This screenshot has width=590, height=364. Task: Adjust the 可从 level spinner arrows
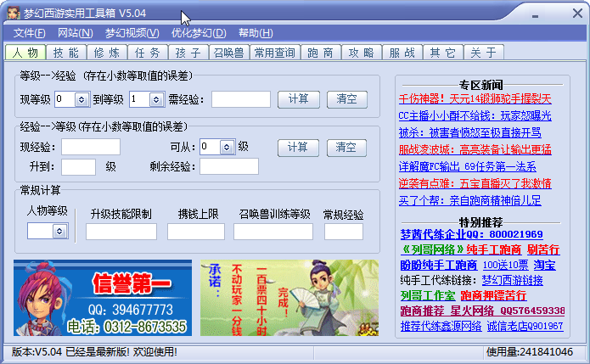[x=227, y=147]
